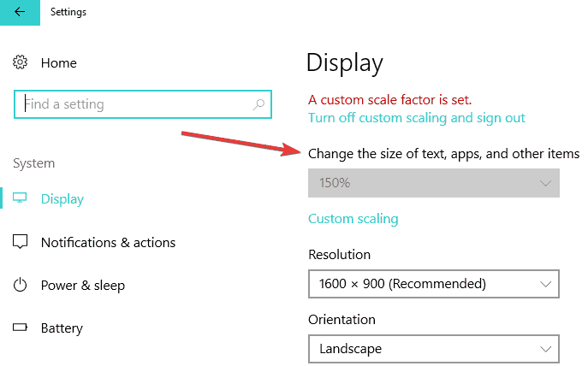Open Notifications & actions settings

click(x=108, y=243)
